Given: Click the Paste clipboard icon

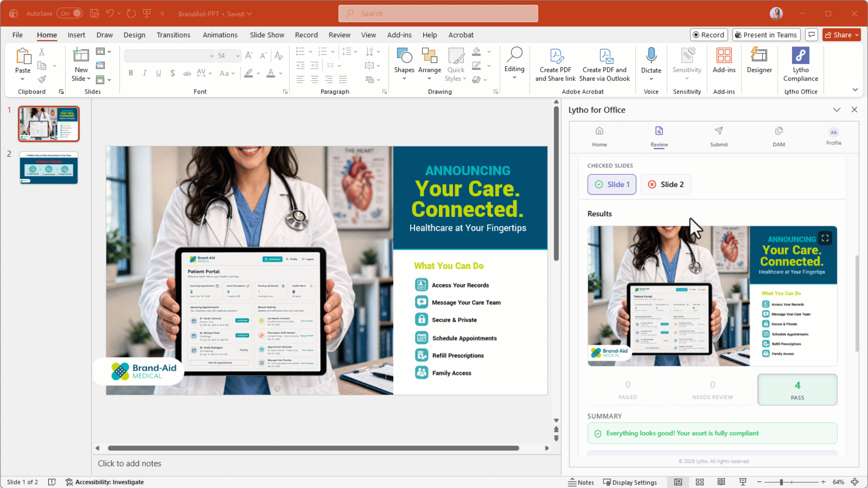Looking at the screenshot, I should point(23,56).
